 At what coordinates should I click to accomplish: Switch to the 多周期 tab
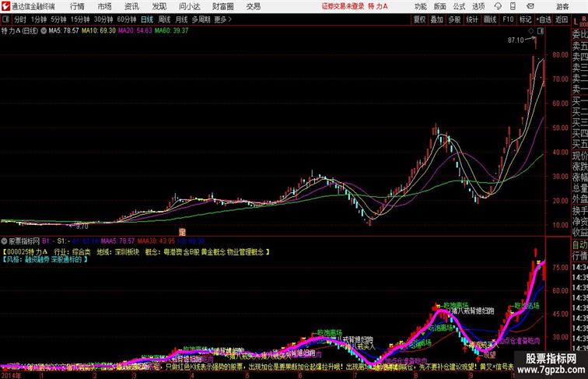point(201,19)
